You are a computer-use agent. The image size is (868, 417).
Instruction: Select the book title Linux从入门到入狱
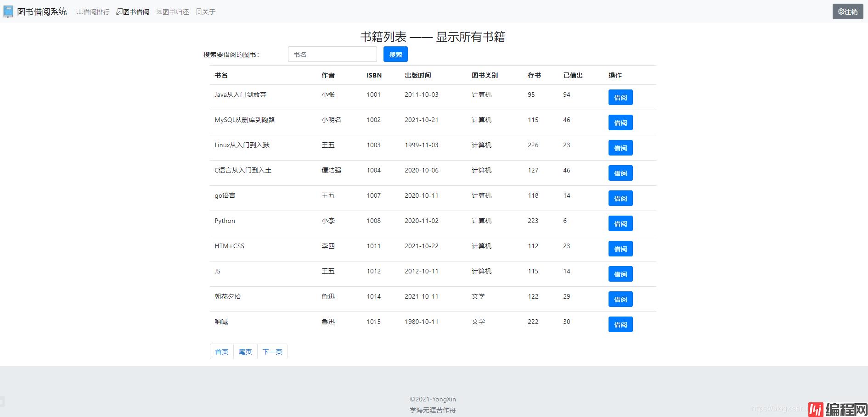point(242,145)
